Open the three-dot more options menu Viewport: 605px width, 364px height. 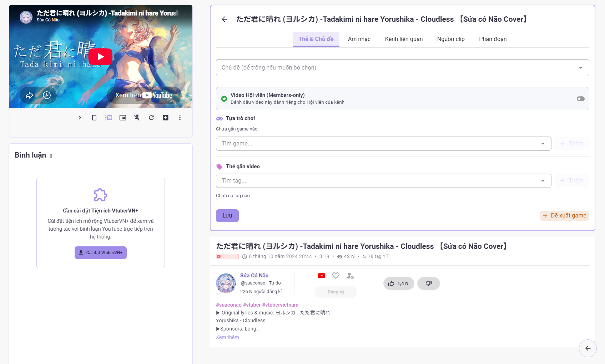180,118
